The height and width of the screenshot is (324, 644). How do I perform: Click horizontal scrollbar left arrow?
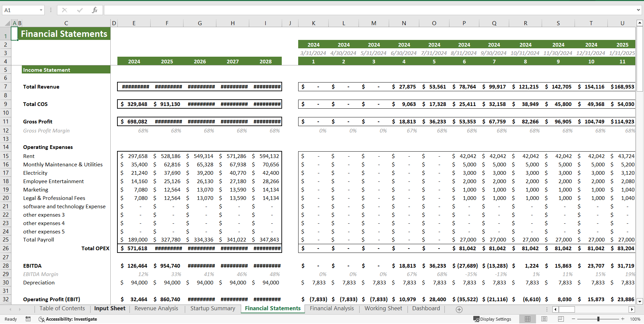click(x=555, y=310)
